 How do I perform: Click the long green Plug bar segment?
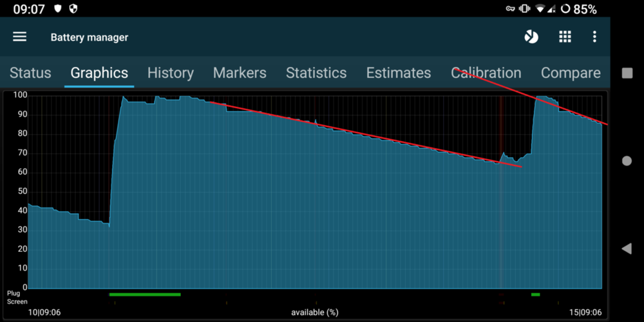pyautogui.click(x=145, y=294)
